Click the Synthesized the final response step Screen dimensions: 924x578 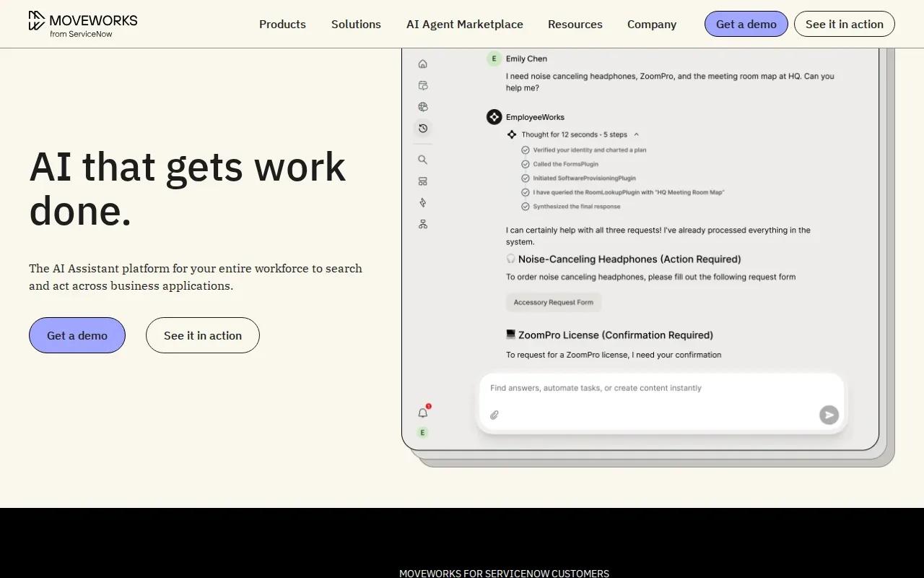click(577, 207)
